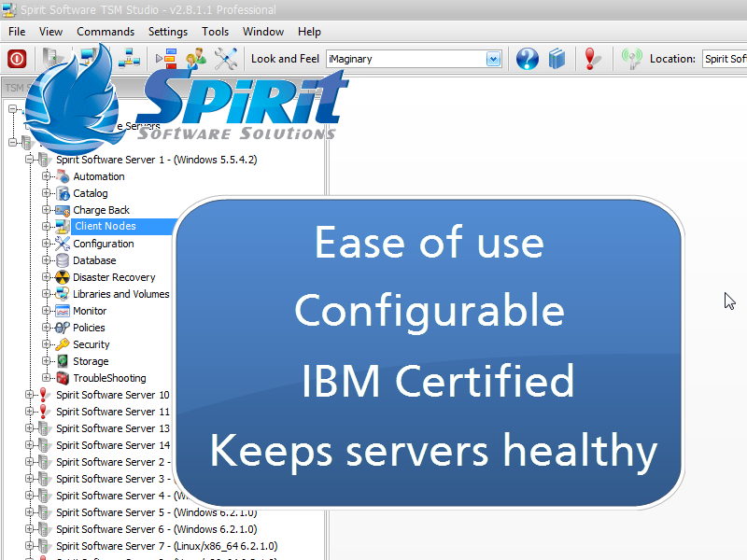Image resolution: width=747 pixels, height=560 pixels.
Task: Click the Automation icon
Action: [x=63, y=176]
